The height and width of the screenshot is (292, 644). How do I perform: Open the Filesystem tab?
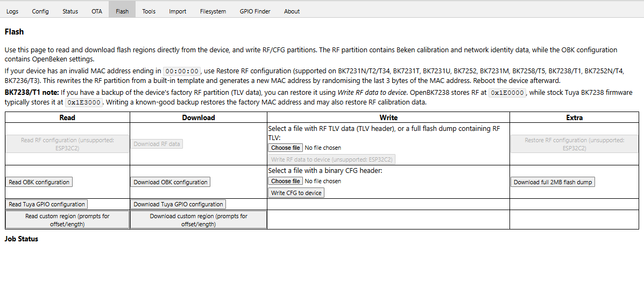pos(213,11)
